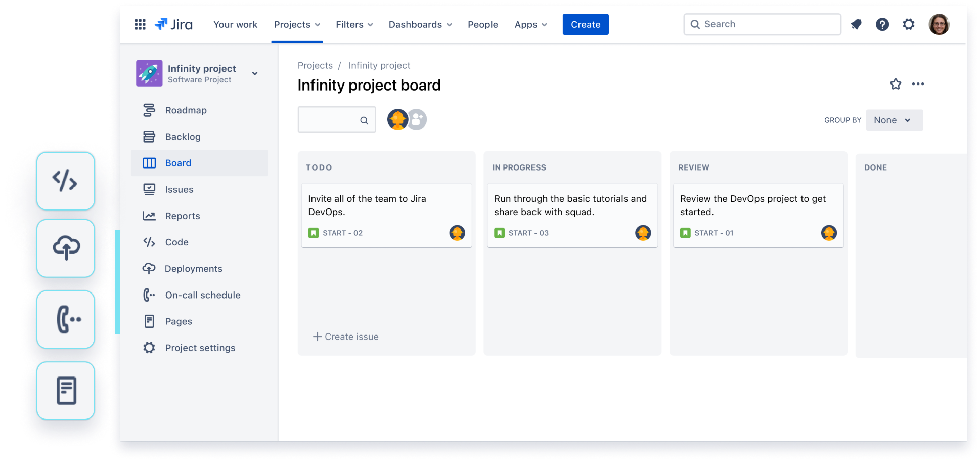Click the On-call schedule icon
The width and height of the screenshot is (980, 461).
(x=149, y=295)
